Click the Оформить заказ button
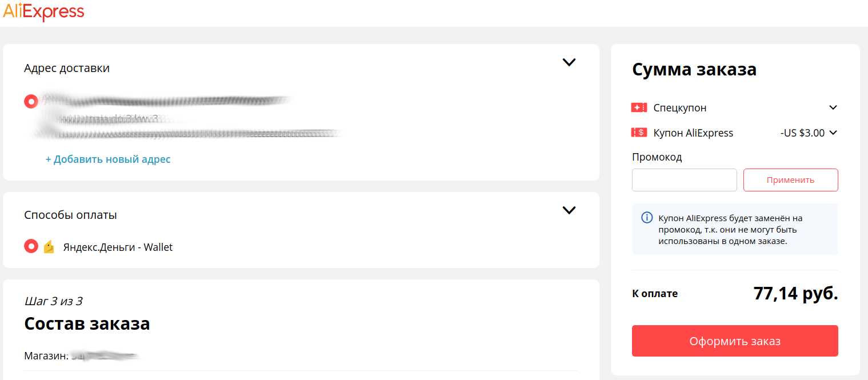This screenshot has height=380, width=868. tap(735, 341)
